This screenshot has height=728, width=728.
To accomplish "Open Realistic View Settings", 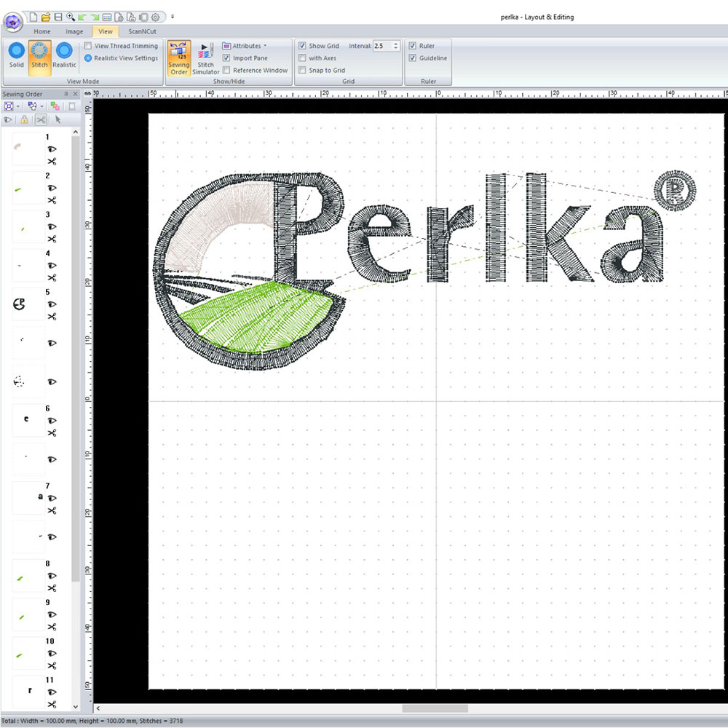I will tap(121, 58).
